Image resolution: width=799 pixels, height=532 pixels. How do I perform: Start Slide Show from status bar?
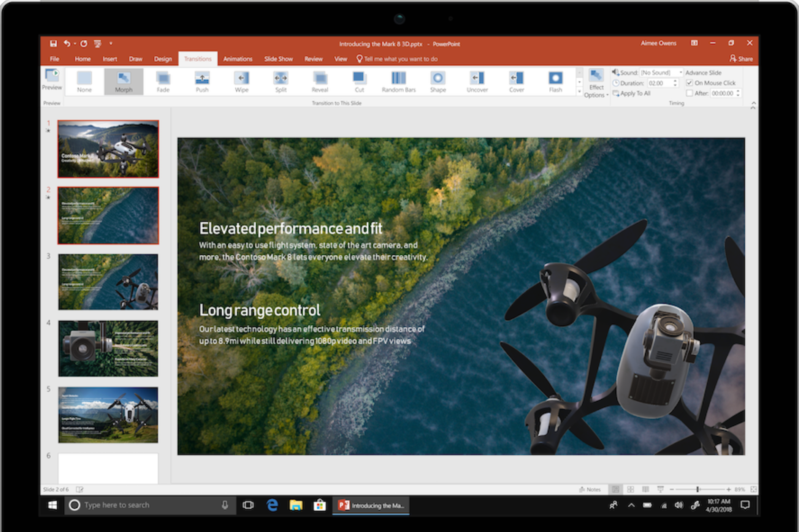[x=661, y=489]
